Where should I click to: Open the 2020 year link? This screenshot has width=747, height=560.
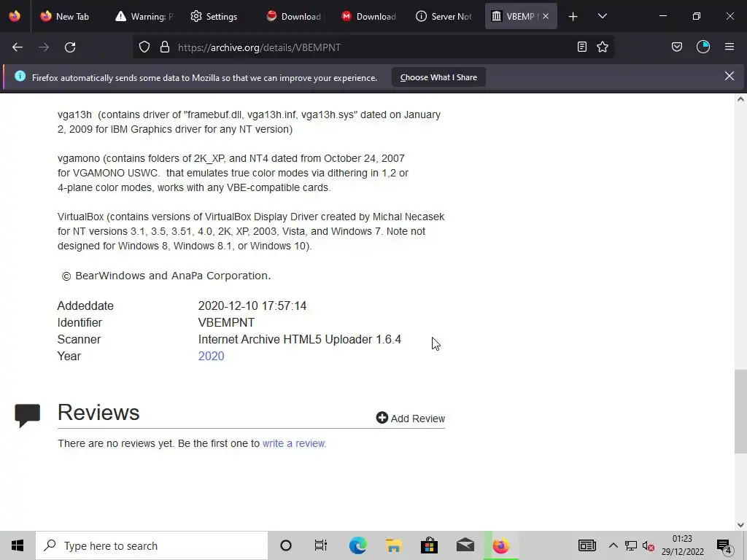(x=211, y=356)
